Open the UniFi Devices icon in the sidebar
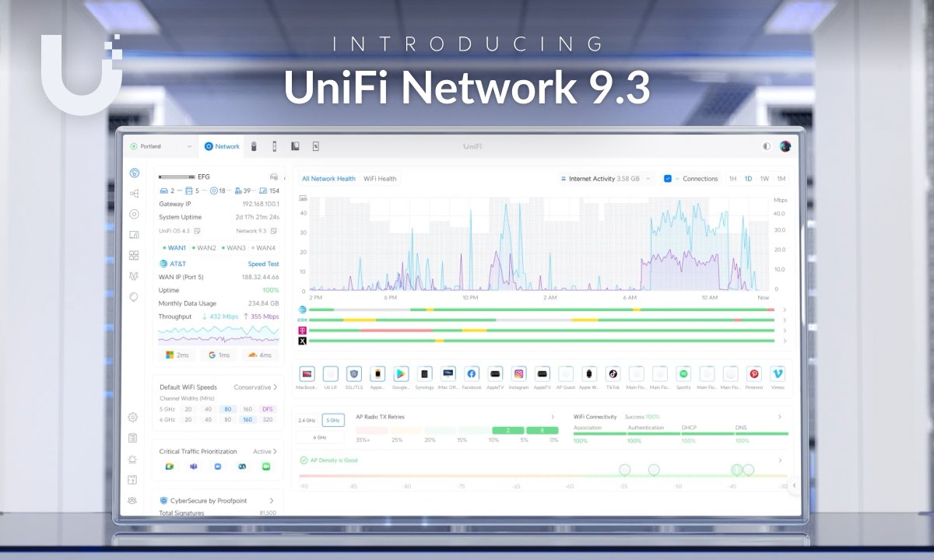The height and width of the screenshot is (560, 934). pyautogui.click(x=134, y=214)
